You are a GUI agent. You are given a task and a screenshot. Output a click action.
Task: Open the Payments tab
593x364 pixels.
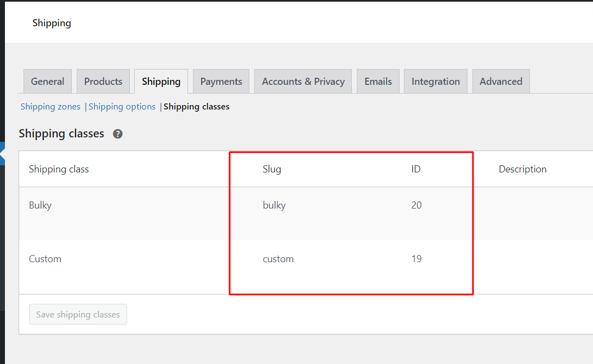(x=221, y=81)
